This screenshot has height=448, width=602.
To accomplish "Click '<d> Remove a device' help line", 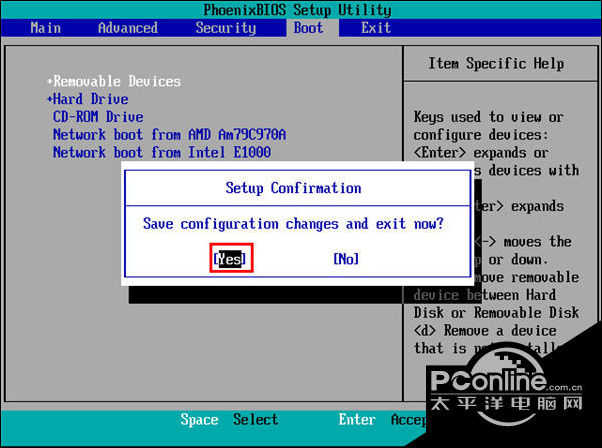I will [x=485, y=330].
